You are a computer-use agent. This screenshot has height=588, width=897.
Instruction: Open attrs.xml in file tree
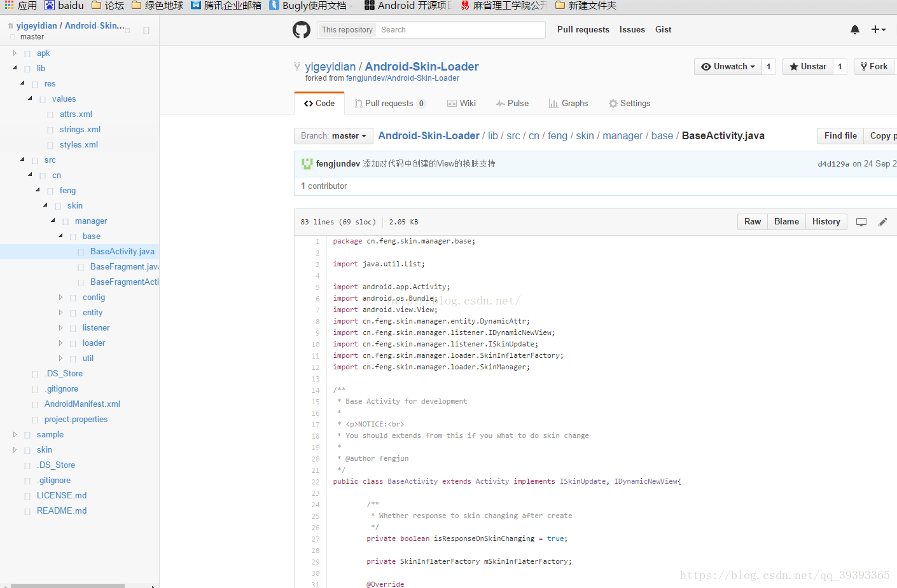(76, 114)
